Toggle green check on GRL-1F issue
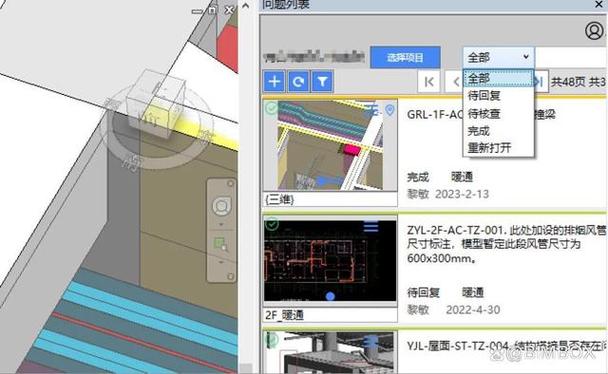Viewport: 608px width, 374px height. click(x=271, y=108)
